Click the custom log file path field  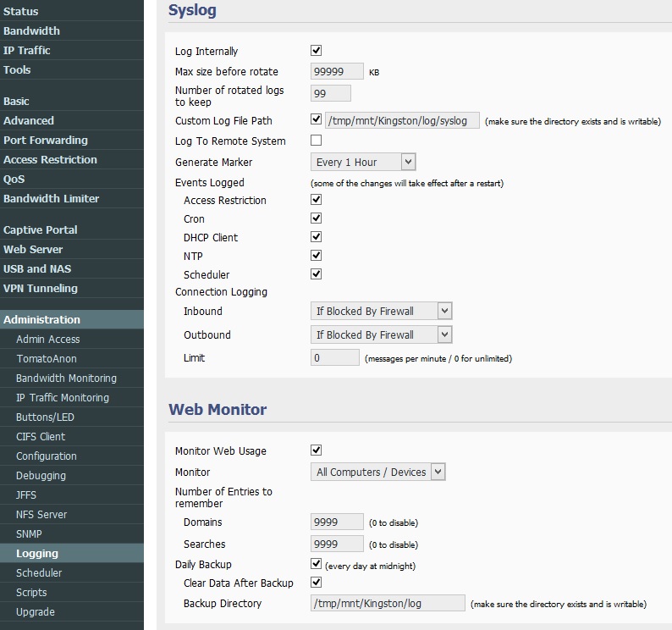point(402,120)
